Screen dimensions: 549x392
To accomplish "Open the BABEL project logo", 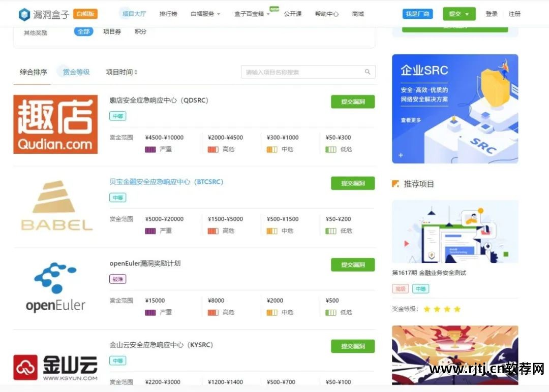I will tap(57, 206).
